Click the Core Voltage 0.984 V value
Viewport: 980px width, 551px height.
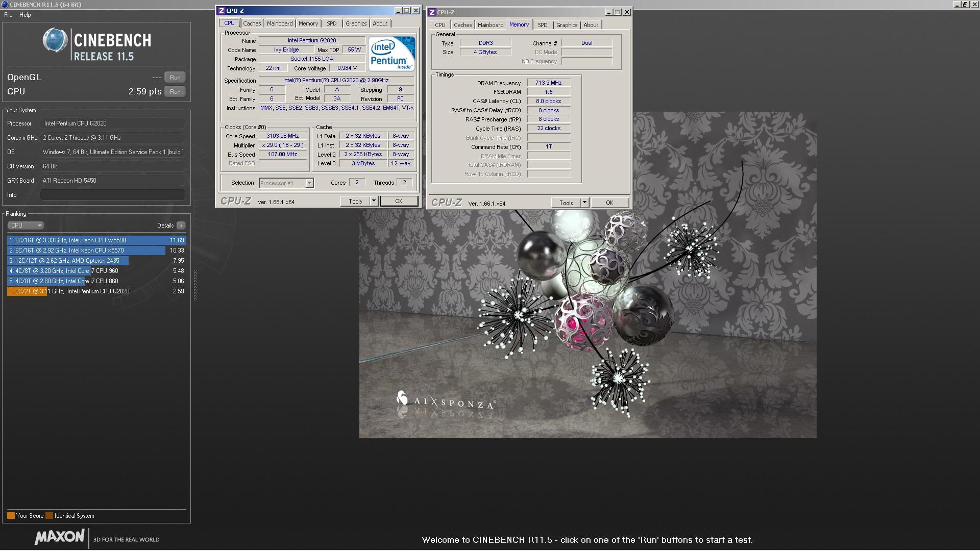pos(347,68)
